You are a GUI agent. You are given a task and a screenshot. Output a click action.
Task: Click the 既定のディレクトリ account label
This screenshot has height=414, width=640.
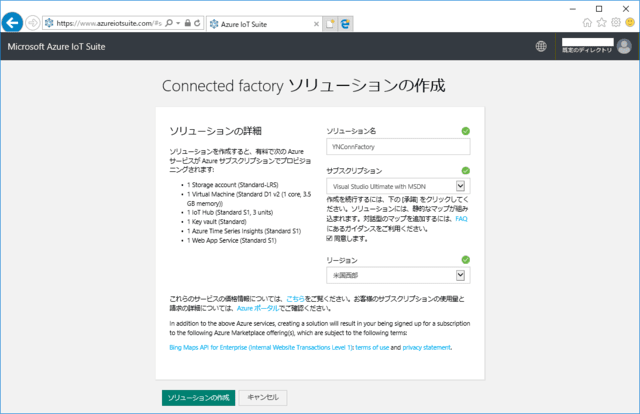(x=587, y=50)
